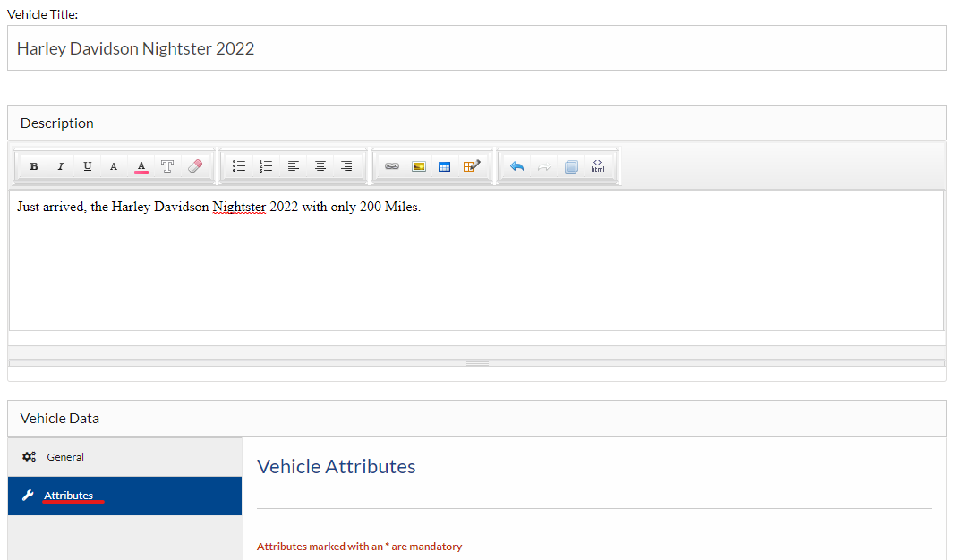
Task: Click in the Vehicle Title field
Action: pyautogui.click(x=476, y=48)
